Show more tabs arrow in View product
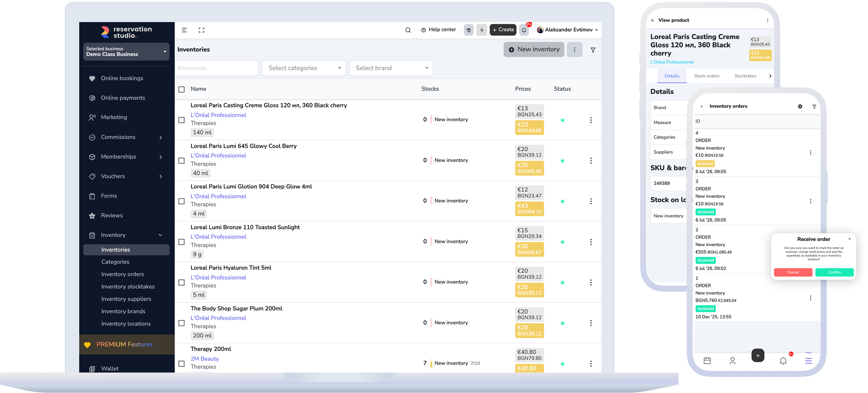Viewport: 868px width, 393px height. point(770,76)
